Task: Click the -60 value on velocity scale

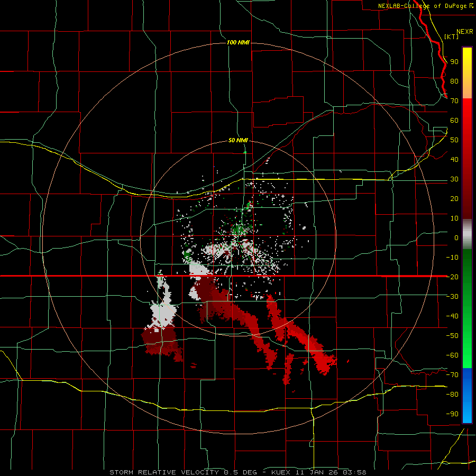Action: (452, 355)
